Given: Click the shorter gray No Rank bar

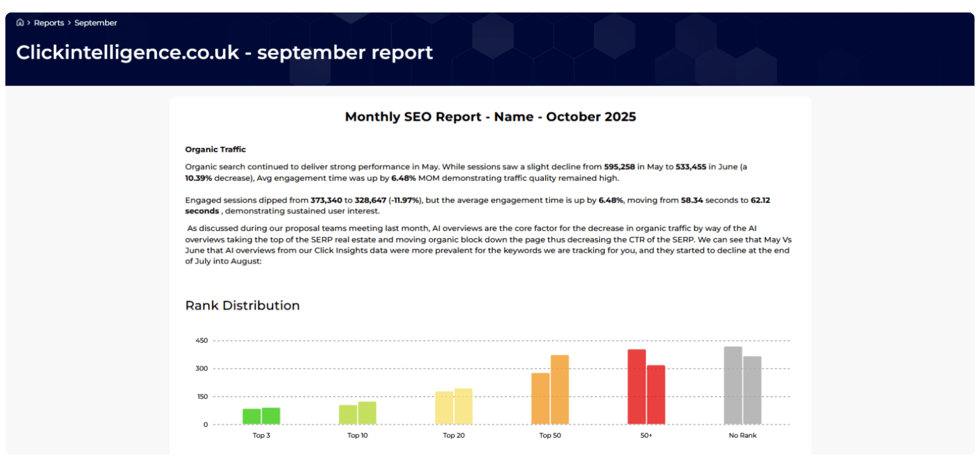Looking at the screenshot, I should coord(752,391).
